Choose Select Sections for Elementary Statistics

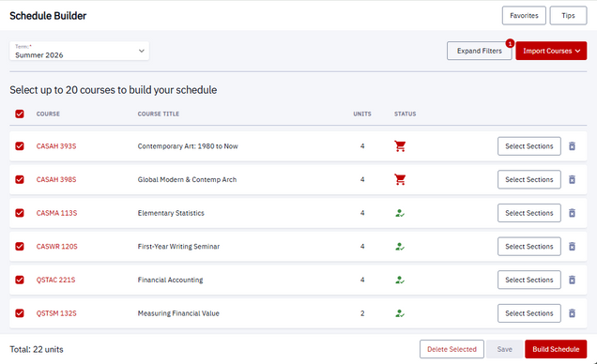coord(528,213)
